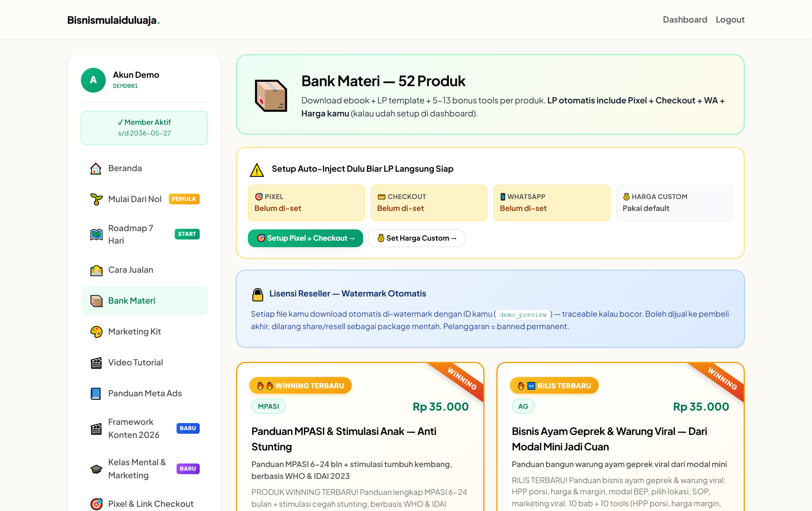Click the lock icon beside Lisensi Reseller
The height and width of the screenshot is (511, 812).
pyautogui.click(x=258, y=294)
